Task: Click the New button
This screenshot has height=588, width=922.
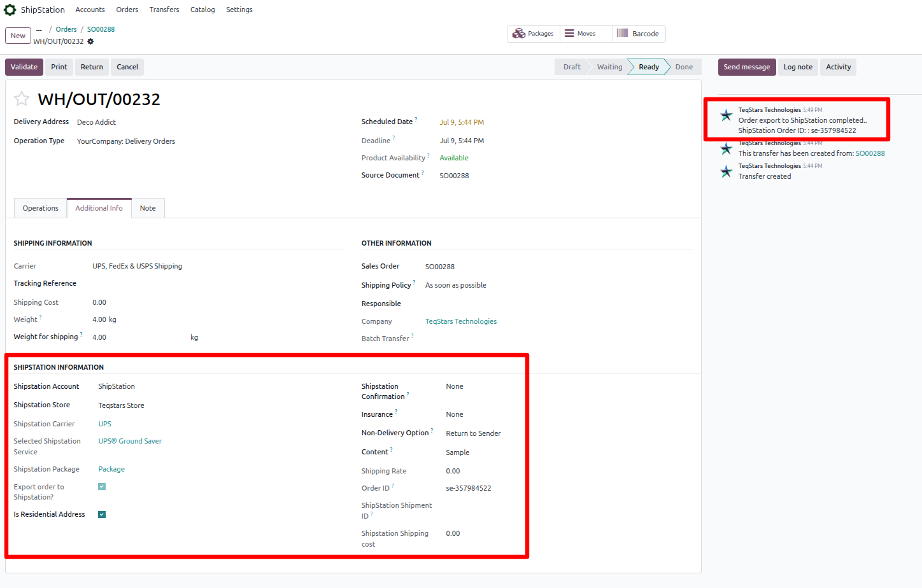Action: point(18,36)
